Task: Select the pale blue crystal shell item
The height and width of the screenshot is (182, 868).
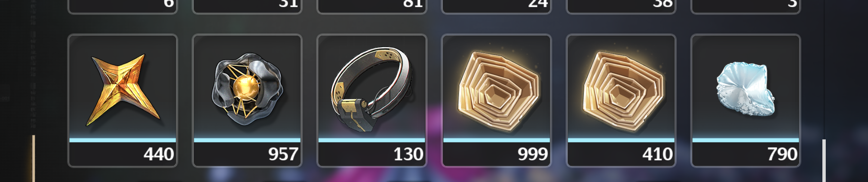Action: (x=746, y=100)
